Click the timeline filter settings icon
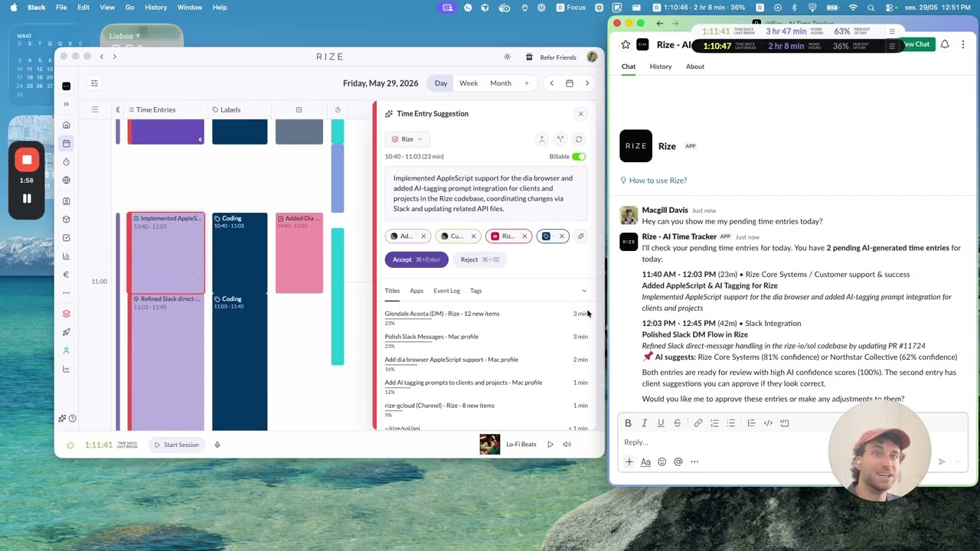Screen dimensions: 980x551 point(94,83)
